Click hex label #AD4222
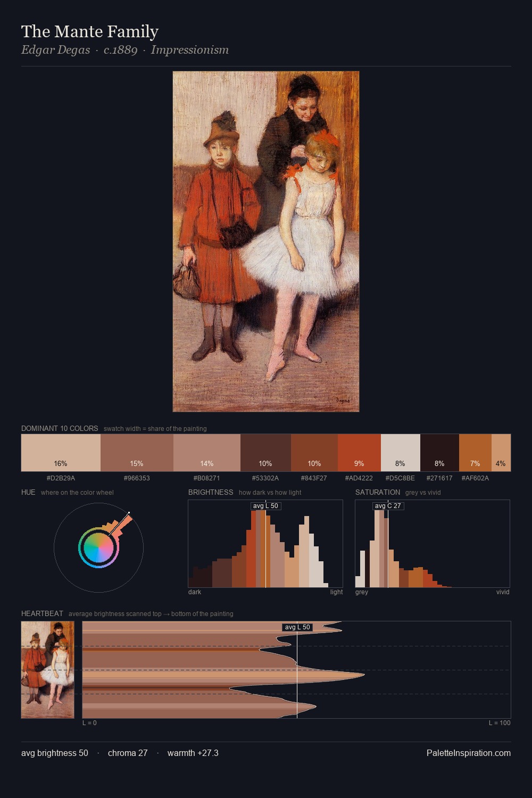Image resolution: width=532 pixels, height=798 pixels. 359,478
